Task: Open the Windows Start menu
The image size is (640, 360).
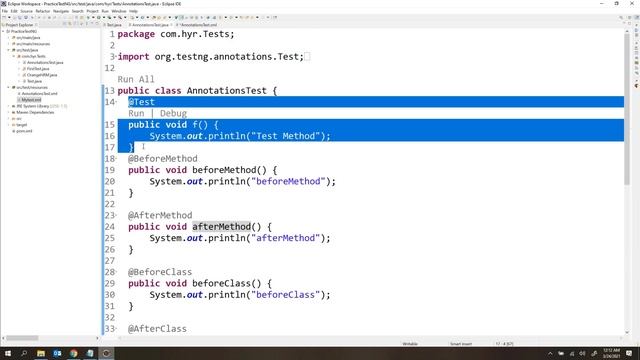Action: [8, 353]
